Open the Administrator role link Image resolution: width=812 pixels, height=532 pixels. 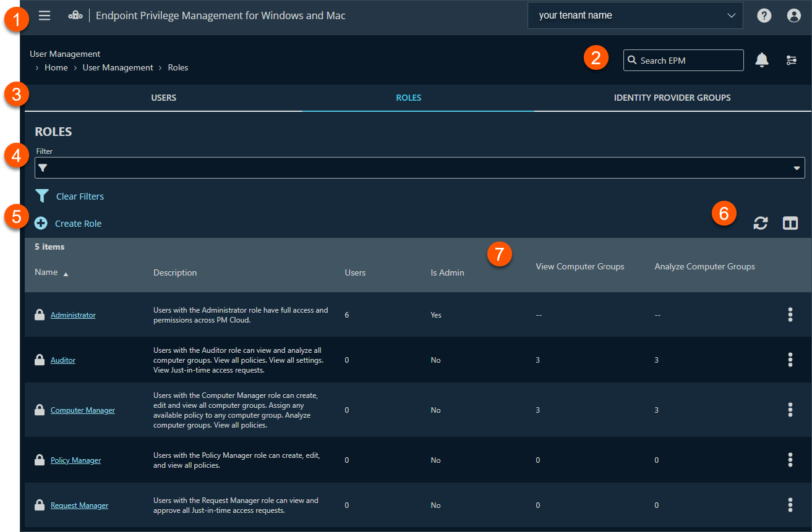[x=73, y=315]
